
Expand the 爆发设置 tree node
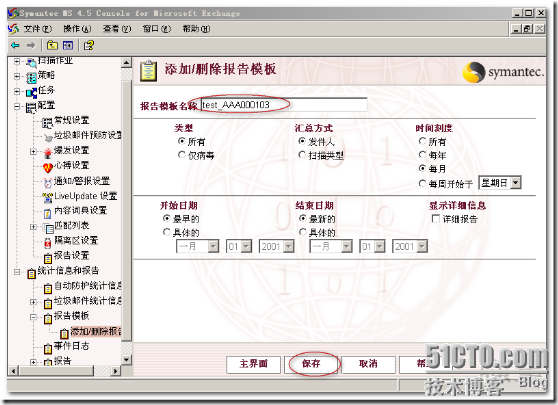pos(33,152)
